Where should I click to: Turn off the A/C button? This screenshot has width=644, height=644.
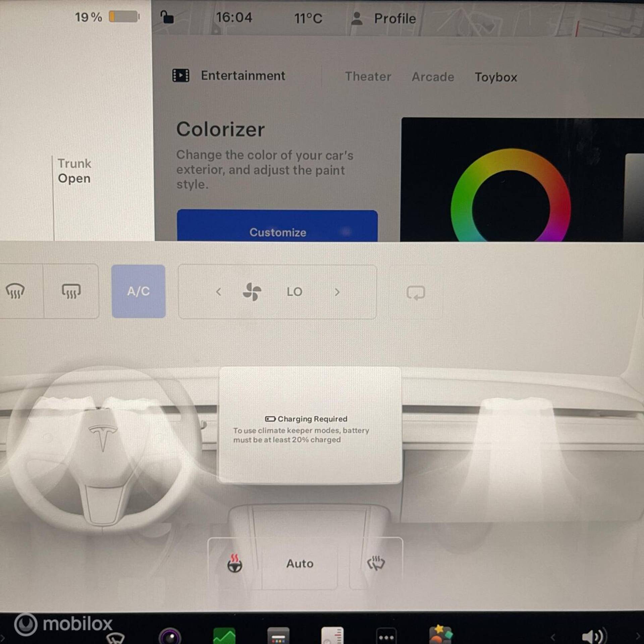tap(138, 291)
